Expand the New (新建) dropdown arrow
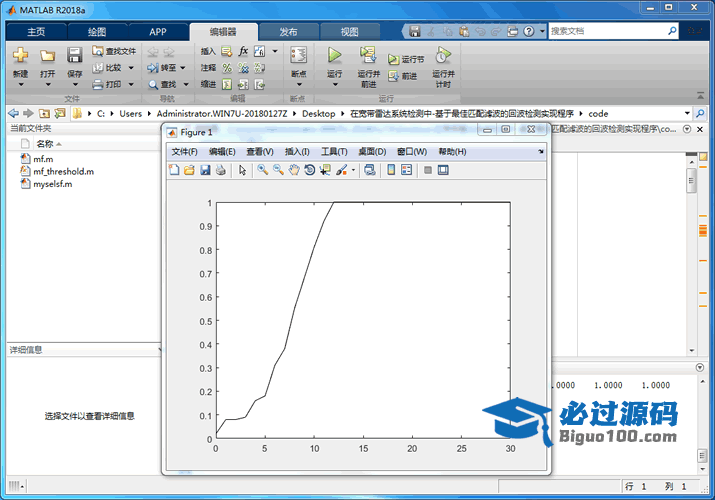715x500 pixels. 21,85
